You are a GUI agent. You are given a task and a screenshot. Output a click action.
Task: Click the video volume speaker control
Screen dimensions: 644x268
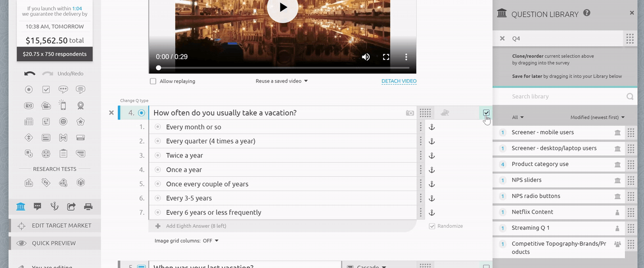click(366, 57)
